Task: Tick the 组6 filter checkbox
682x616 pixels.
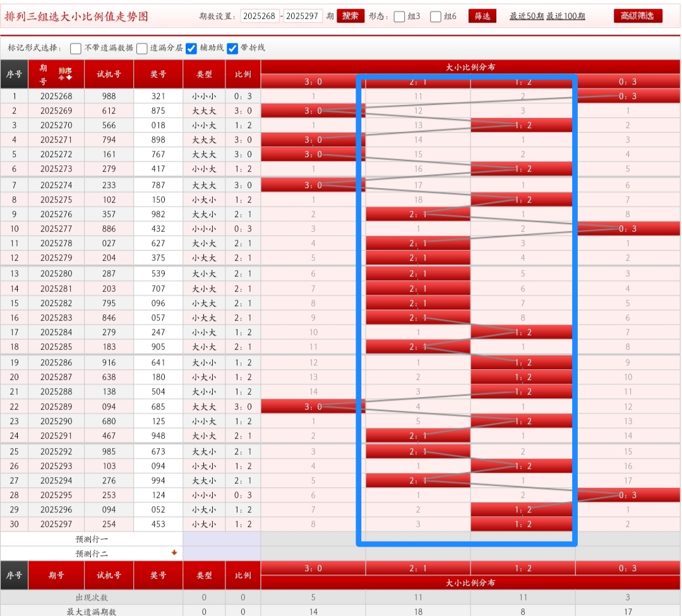Action: point(436,17)
